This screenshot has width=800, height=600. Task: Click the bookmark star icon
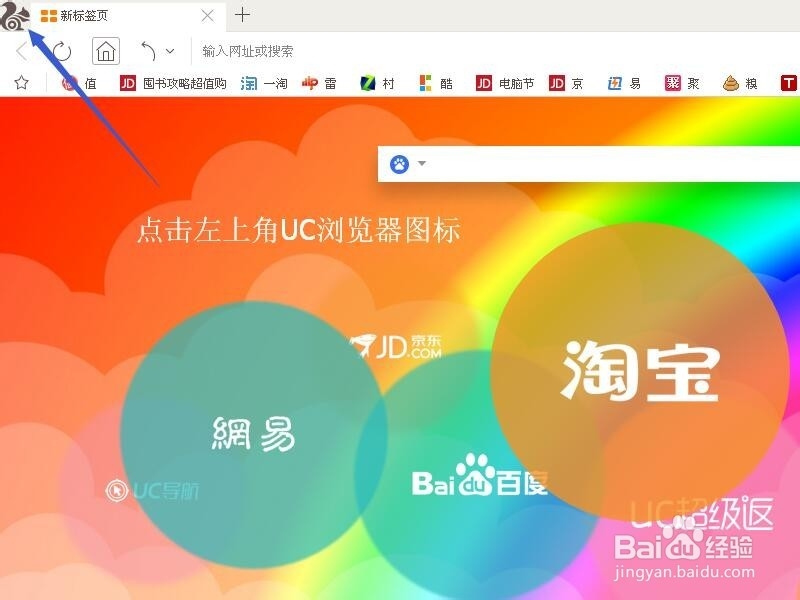[21, 83]
